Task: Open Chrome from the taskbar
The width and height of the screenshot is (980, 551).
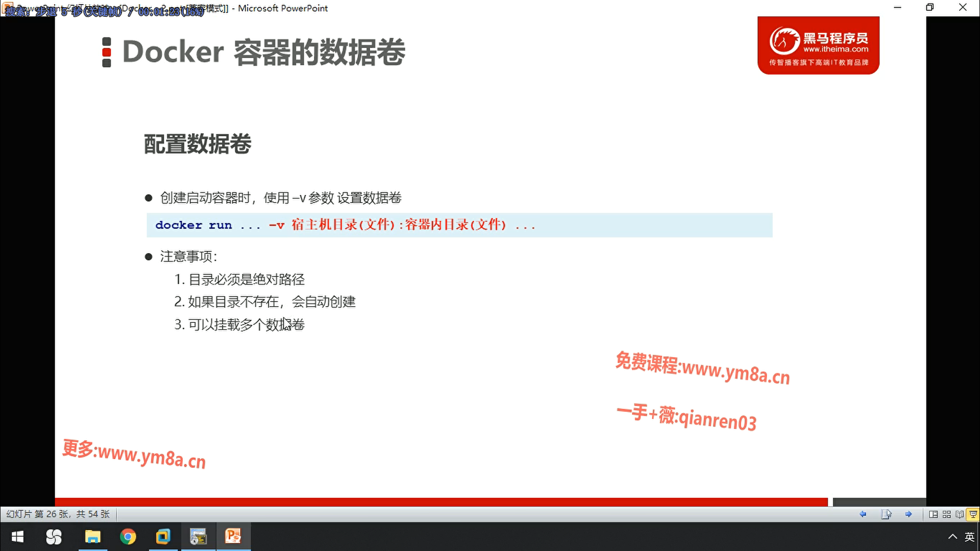Action: 128,536
